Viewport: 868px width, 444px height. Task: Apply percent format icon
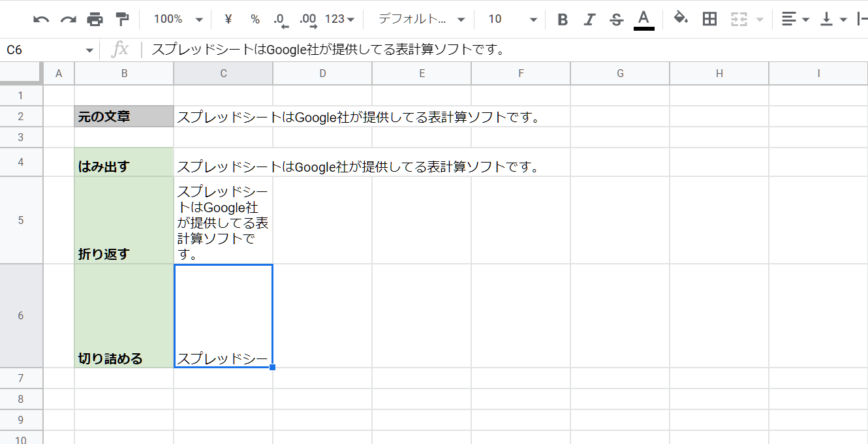255,20
